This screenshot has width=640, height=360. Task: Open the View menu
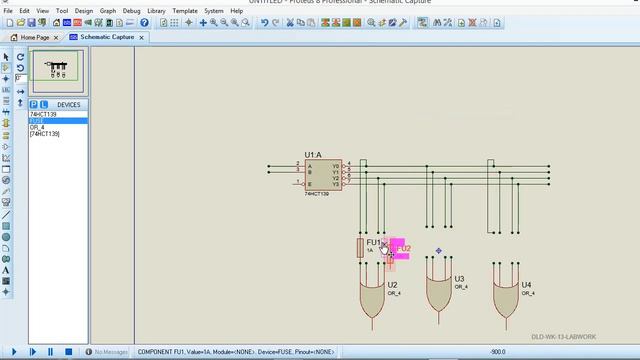click(x=42, y=11)
